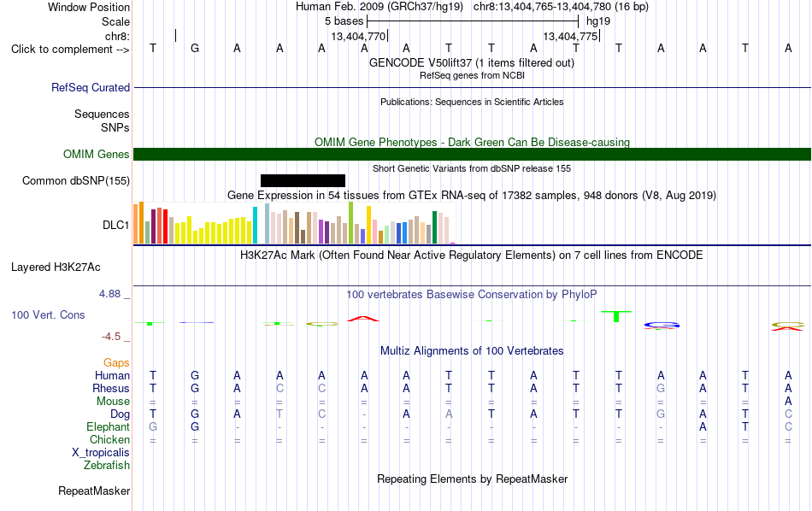Select the Dog alignment row label
Image resolution: width=812 pixels, height=511 pixels.
120,414
